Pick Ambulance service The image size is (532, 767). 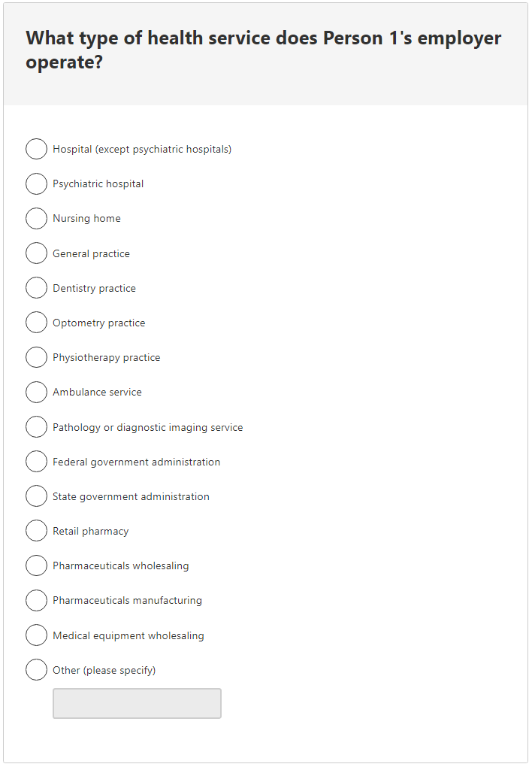[36, 392]
